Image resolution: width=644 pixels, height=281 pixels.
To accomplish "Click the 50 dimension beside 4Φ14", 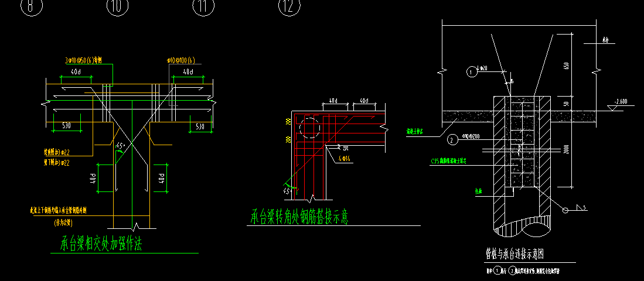I will point(346,148).
